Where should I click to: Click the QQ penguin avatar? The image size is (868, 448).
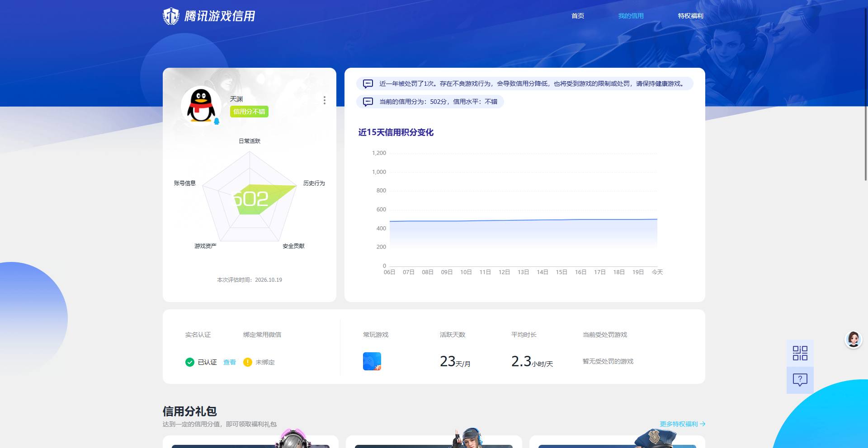pyautogui.click(x=201, y=106)
